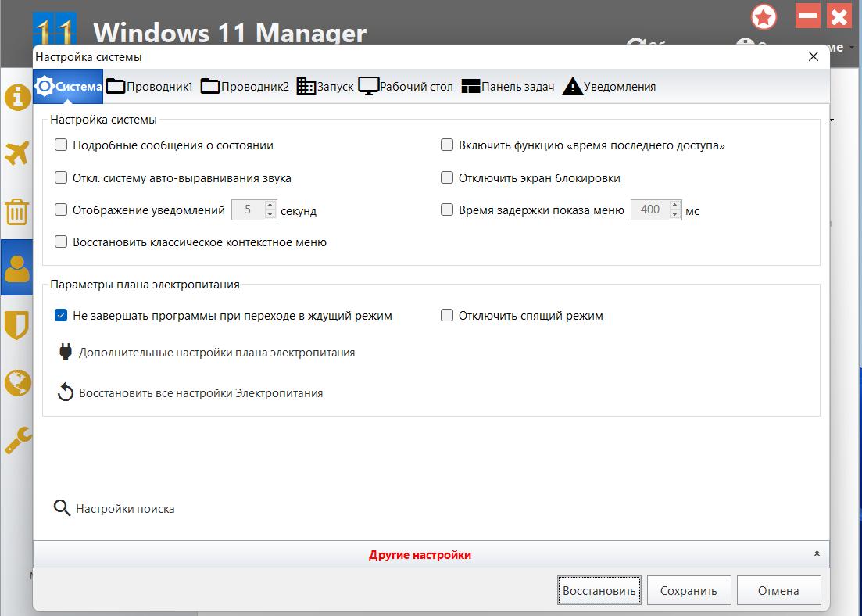Enable Отображение уведомлений checkbox
Viewport: 862px width, 616px height.
click(61, 210)
